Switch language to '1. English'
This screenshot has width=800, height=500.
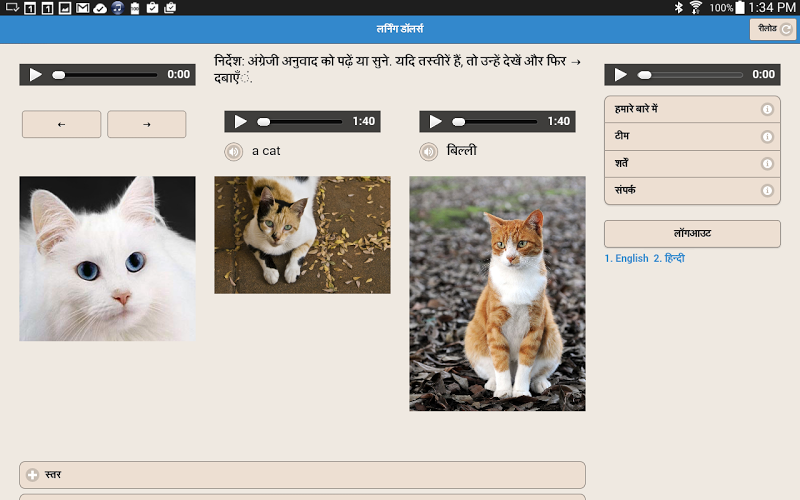[x=627, y=258]
